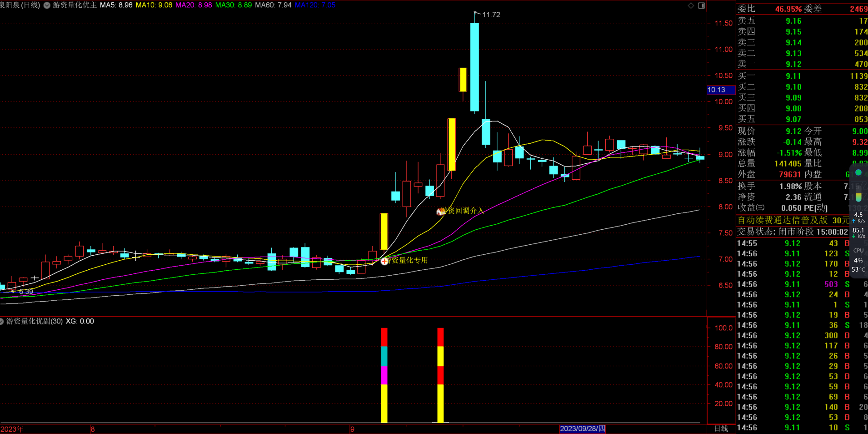Click the 游资回调介入 signal marker icon
The width and height of the screenshot is (868, 434).
[440, 212]
